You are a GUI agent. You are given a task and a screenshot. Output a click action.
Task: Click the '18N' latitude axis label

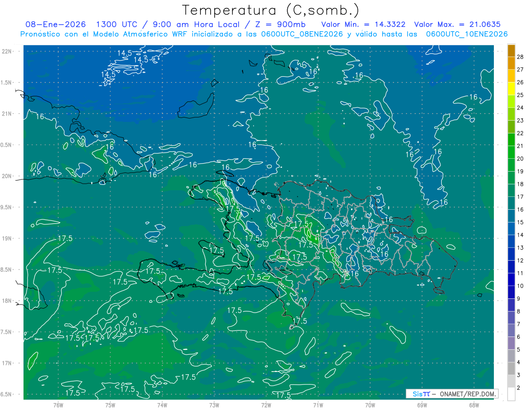7,301
